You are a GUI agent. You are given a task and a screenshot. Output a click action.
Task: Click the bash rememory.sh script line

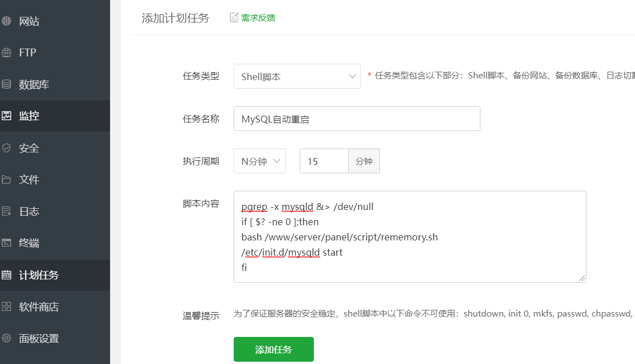click(x=339, y=237)
